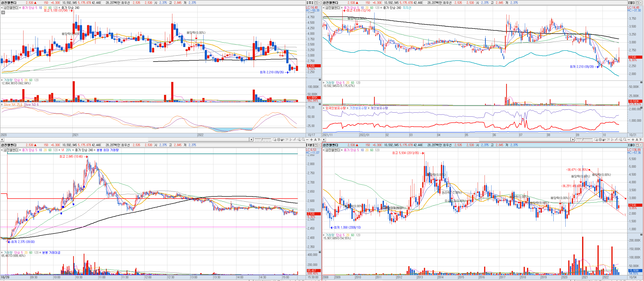Zoom in with plus icon on weekly chart toolbar
644x281 pixels.
[x=311, y=140]
